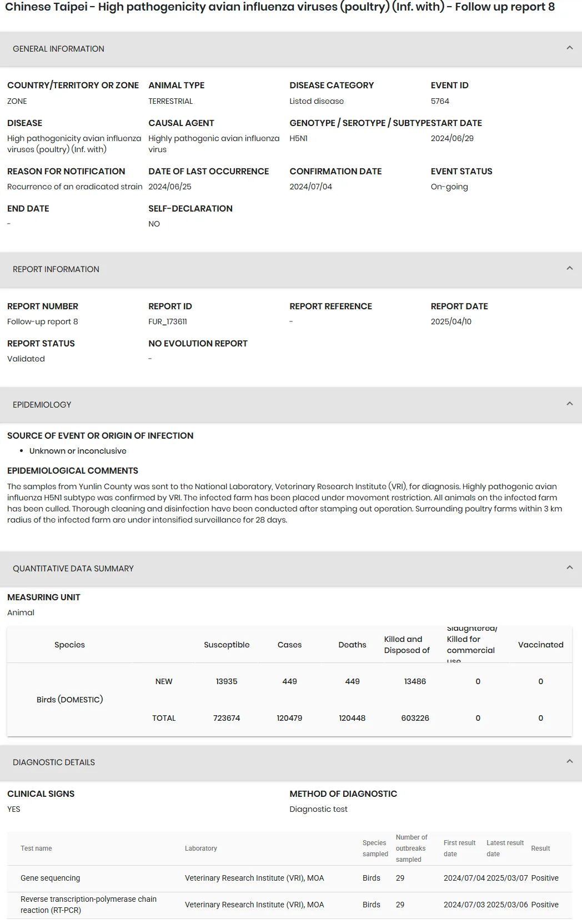
Task: Click the Killed and Disposed of column header
Action: 407,645
